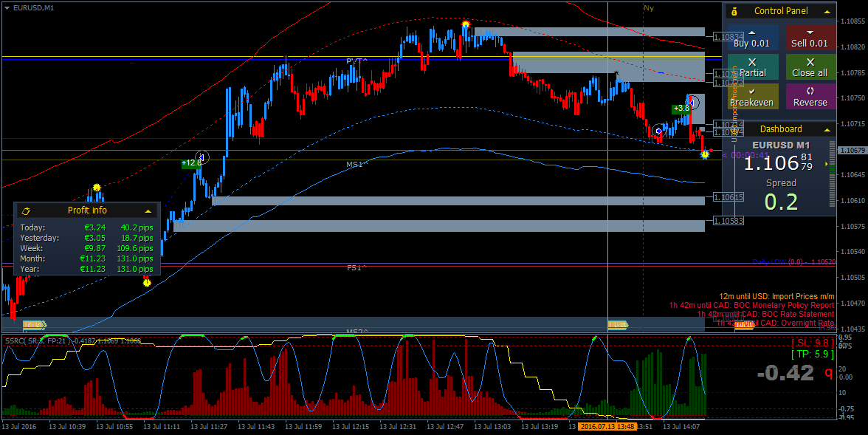The height and width of the screenshot is (435, 868).
Task: Click the yellow burst signal at chart top
Action: point(466,24)
